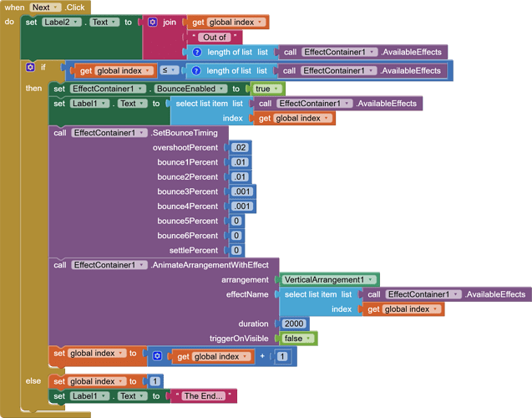This screenshot has height=418, width=532.
Task: Open the Label2 component dropdown
Action: point(63,22)
